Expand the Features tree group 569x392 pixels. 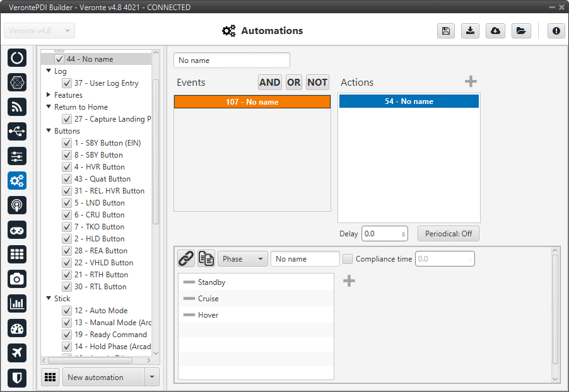click(x=49, y=95)
